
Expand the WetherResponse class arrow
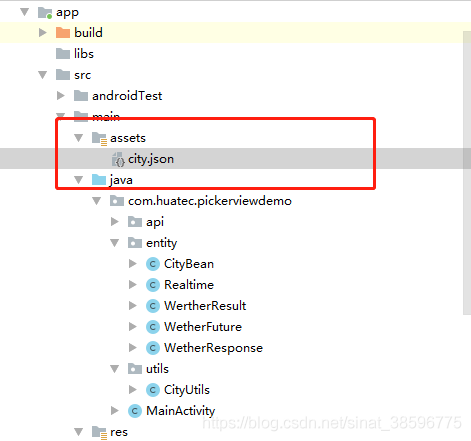[133, 348]
